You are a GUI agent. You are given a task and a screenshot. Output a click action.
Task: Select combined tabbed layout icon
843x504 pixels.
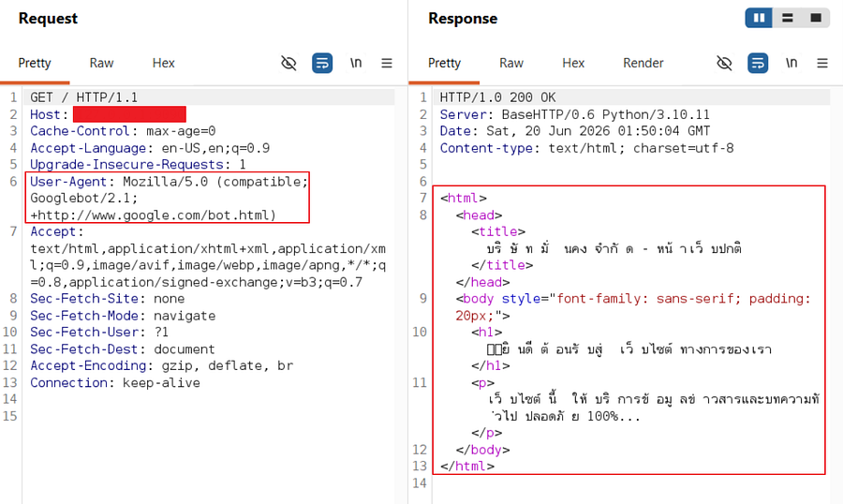pyautogui.click(x=816, y=18)
